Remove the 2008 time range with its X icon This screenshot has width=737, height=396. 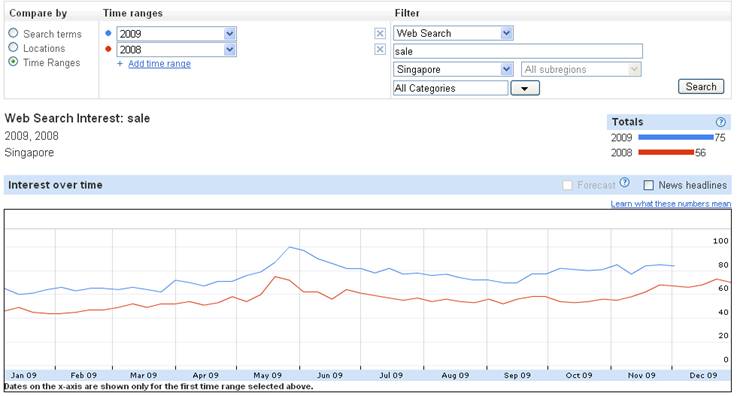point(380,49)
